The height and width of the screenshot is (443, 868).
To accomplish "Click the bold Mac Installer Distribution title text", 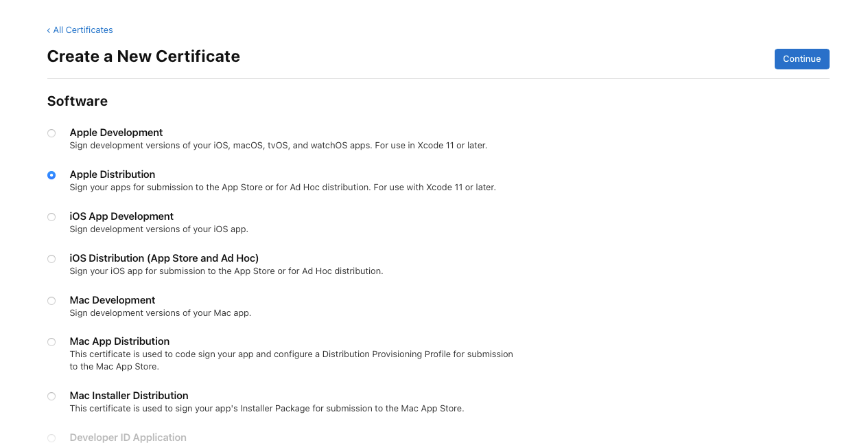I will [129, 396].
